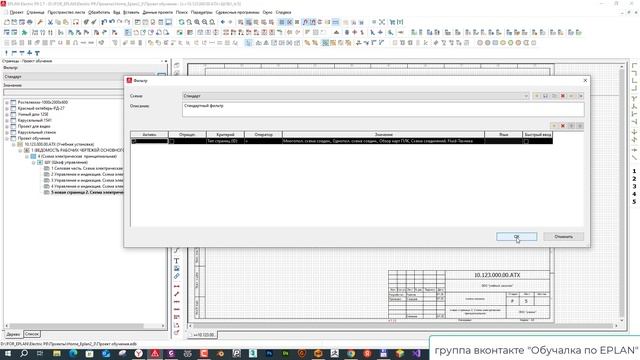Viewport: 640px width, 360px height.
Task: Toggle the Отрицан. checkbox in the filter row
Action: point(171,141)
